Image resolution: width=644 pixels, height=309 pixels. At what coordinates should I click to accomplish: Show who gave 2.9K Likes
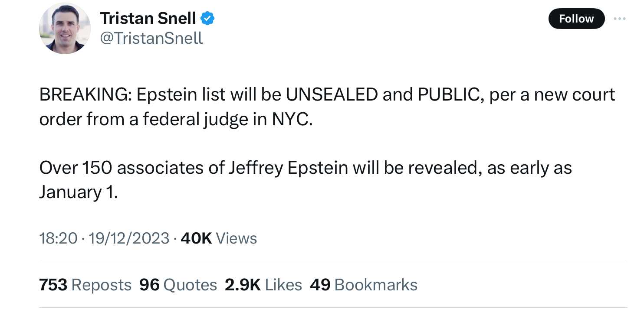[263, 285]
